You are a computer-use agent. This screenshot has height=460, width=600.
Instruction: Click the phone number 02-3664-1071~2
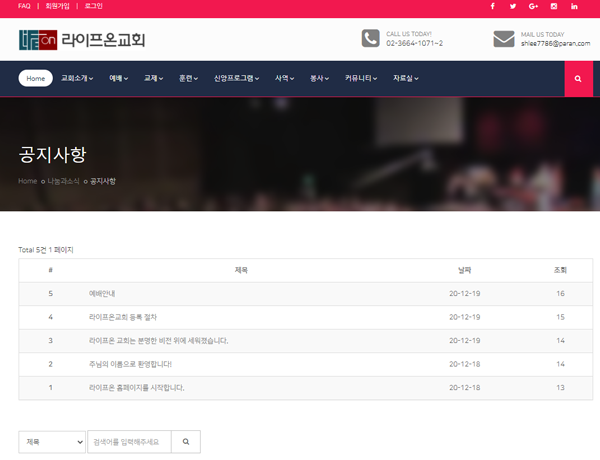[x=414, y=43]
